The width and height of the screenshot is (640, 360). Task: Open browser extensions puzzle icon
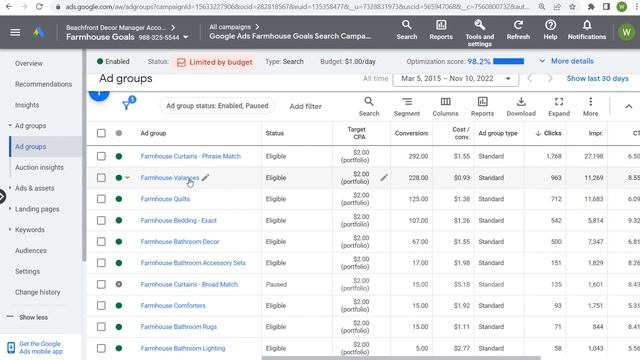pos(591,7)
